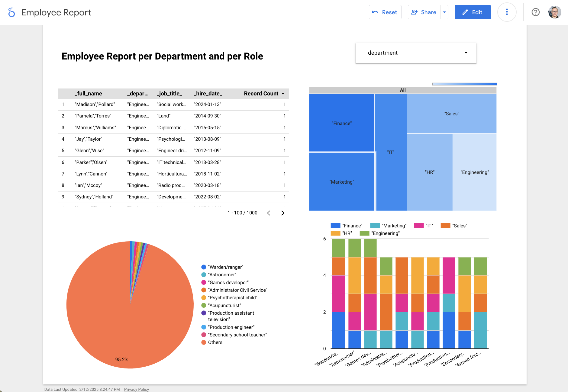Toggle "Engineering" legend item in bar chart

click(x=380, y=233)
